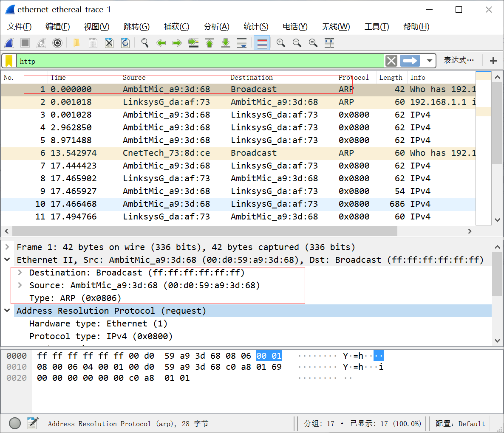The width and height of the screenshot is (504, 433).
Task: Close the capture file icon
Action: [x=109, y=43]
